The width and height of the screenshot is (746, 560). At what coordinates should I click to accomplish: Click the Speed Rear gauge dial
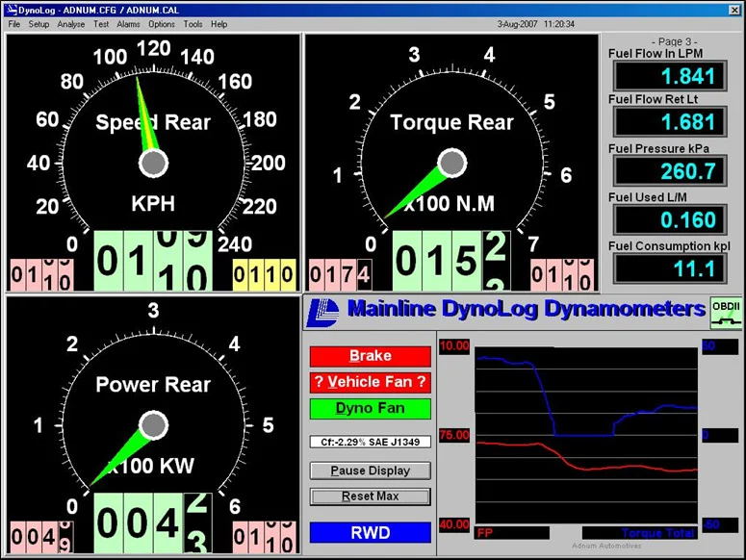[x=153, y=163]
